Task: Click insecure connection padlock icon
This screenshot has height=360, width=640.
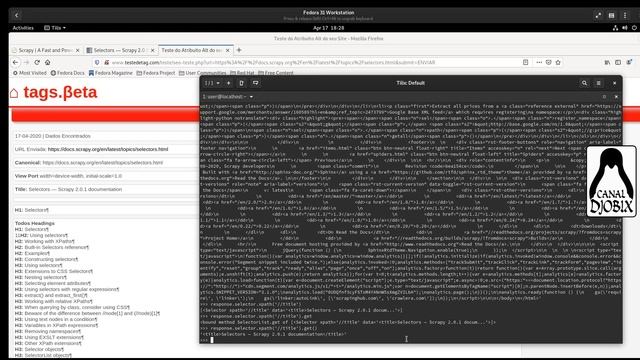Action: pos(107,62)
